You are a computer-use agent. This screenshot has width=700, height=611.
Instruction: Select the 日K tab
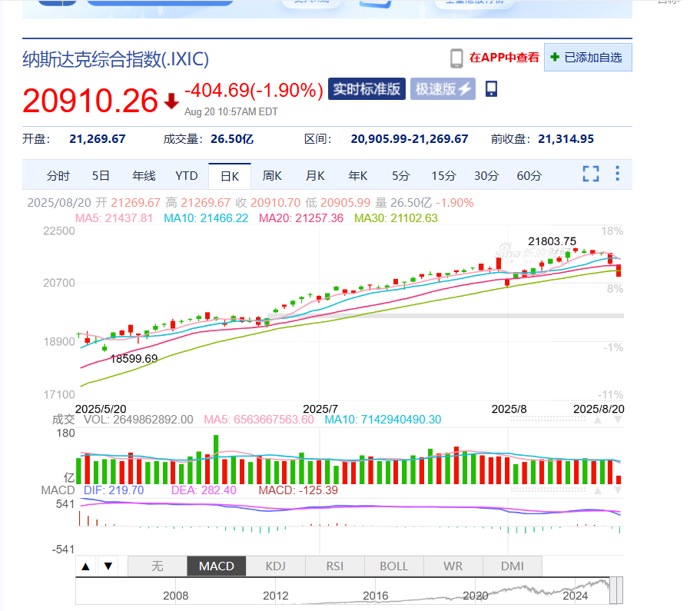point(230,177)
